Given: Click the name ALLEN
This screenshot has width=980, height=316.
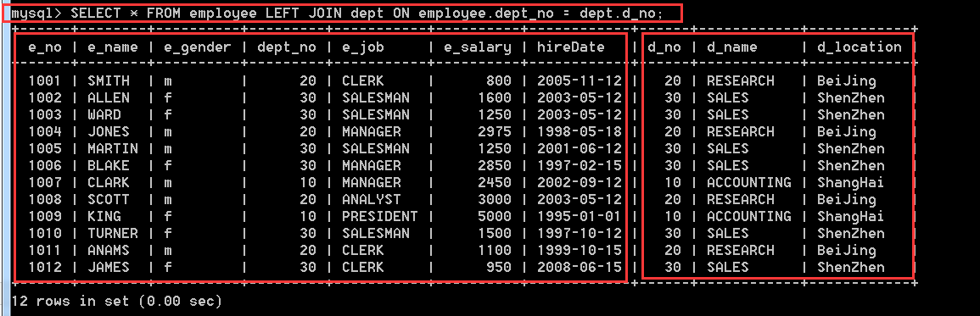Looking at the screenshot, I should coord(109,97).
